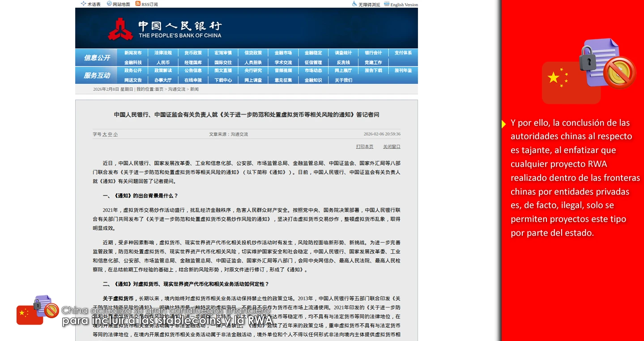Select 图文直播 in navigation

(223, 70)
